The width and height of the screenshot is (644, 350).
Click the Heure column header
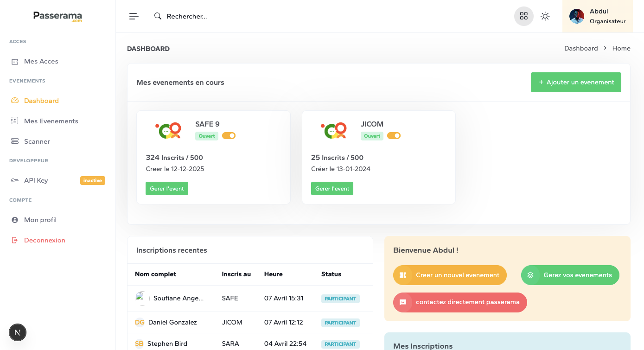pyautogui.click(x=274, y=274)
